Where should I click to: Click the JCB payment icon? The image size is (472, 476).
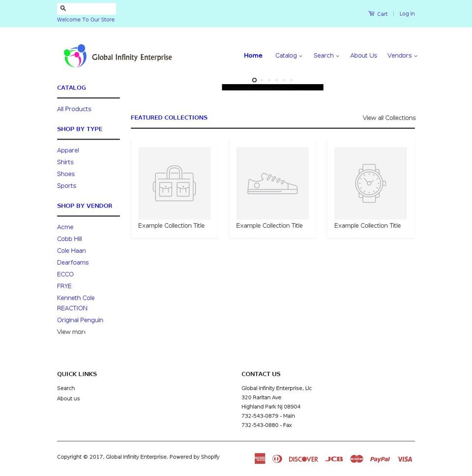pyautogui.click(x=334, y=459)
